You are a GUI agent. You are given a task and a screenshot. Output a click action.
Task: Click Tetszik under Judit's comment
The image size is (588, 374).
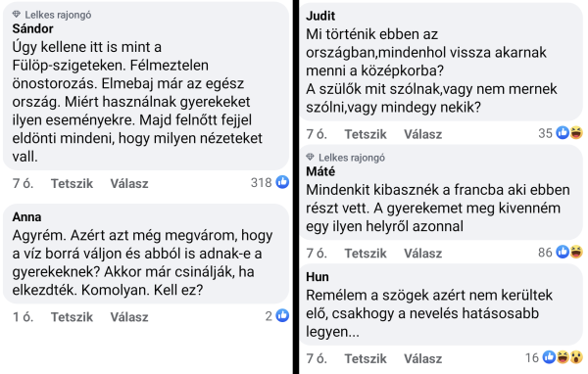(366, 134)
